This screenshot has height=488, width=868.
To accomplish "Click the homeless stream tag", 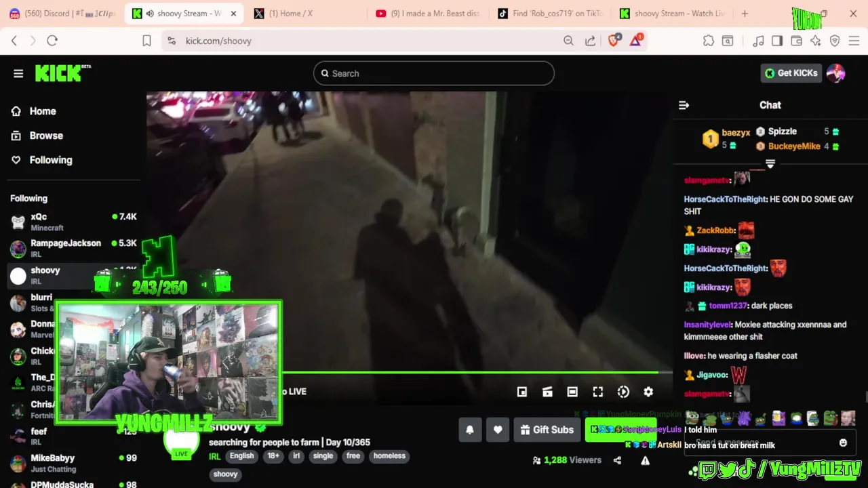I will (389, 456).
